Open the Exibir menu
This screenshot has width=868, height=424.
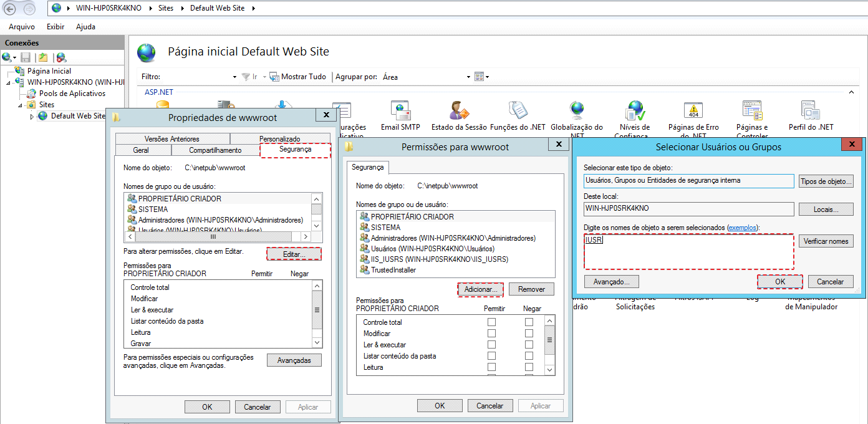point(55,27)
